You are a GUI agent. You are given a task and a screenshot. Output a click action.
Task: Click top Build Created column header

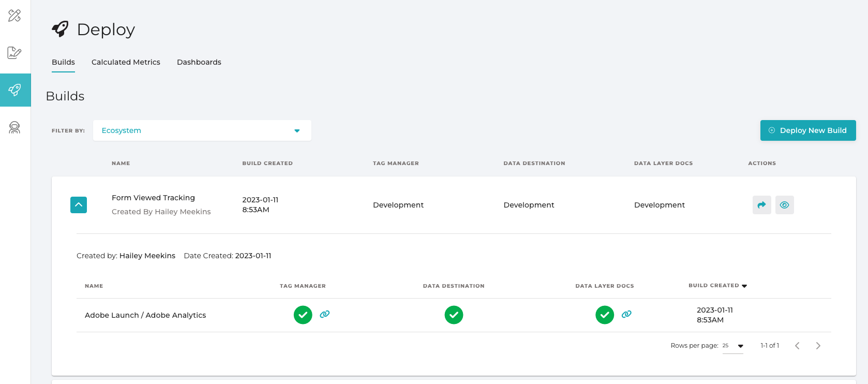click(267, 164)
